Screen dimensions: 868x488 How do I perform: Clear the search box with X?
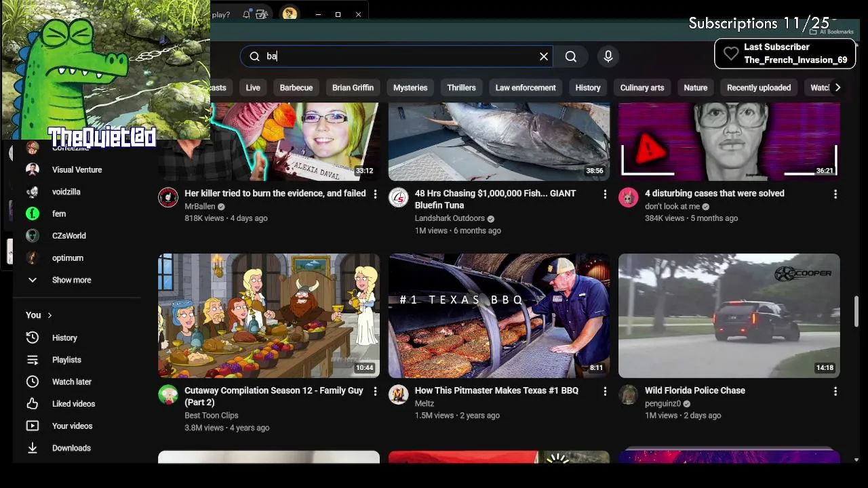pos(544,56)
